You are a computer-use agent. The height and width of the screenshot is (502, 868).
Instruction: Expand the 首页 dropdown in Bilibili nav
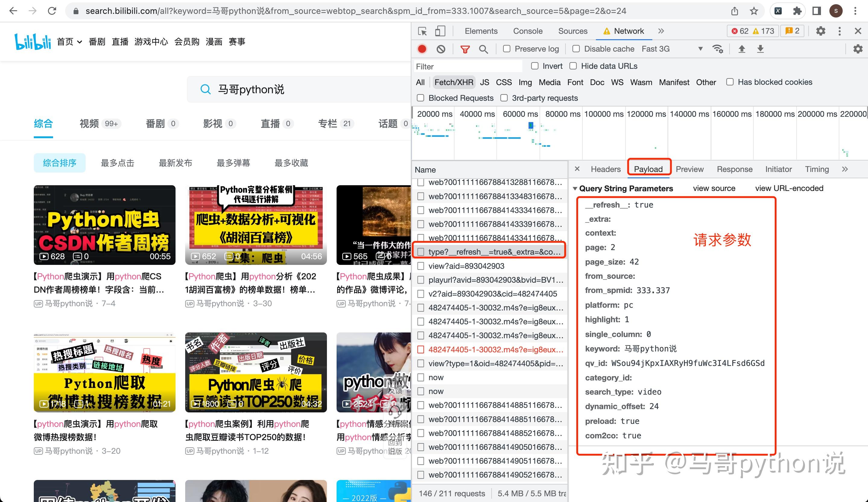pos(79,42)
